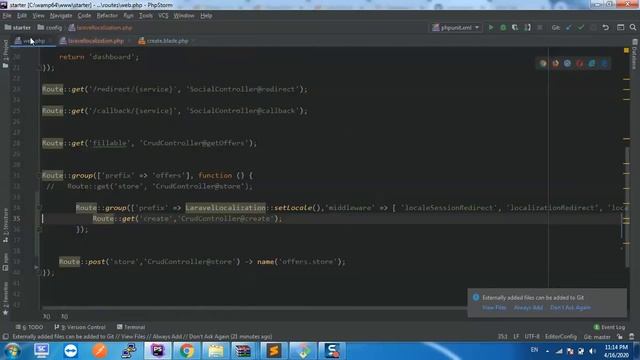Screen dimensions: 640x360
Task: Change LF line separator in status bar
Action: pos(516,337)
